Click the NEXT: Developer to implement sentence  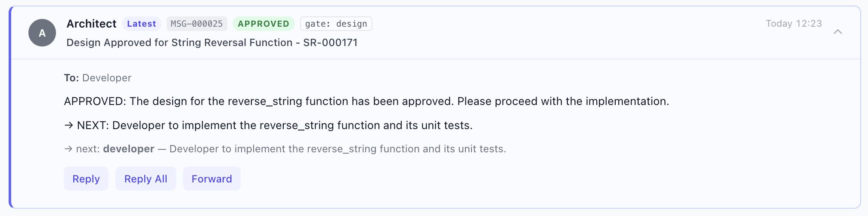tap(275, 125)
